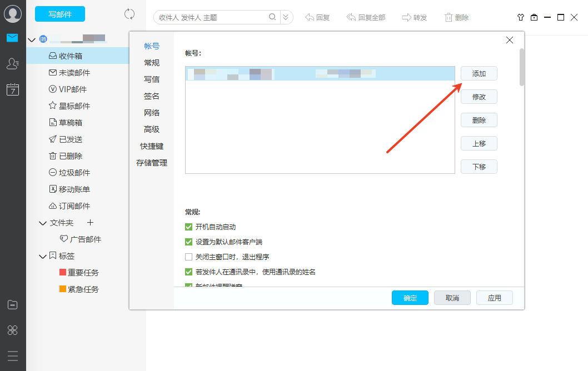
Task: Add a new folder with the plus icon
Action: [90, 223]
